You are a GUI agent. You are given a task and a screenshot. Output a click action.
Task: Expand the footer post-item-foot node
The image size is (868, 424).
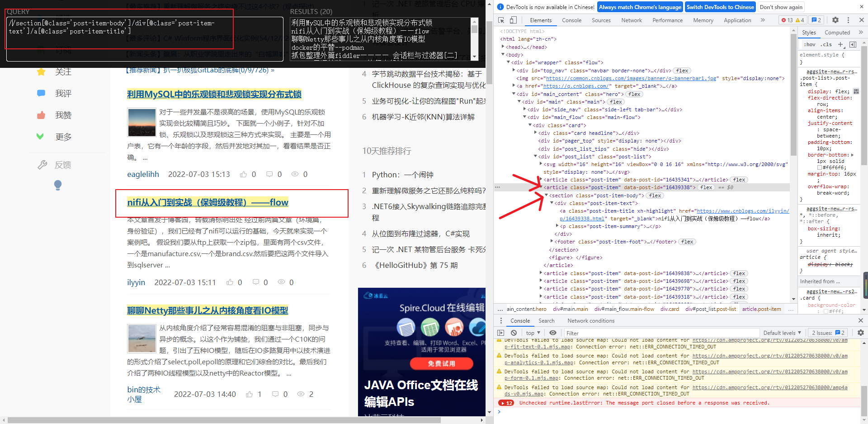[x=552, y=241]
